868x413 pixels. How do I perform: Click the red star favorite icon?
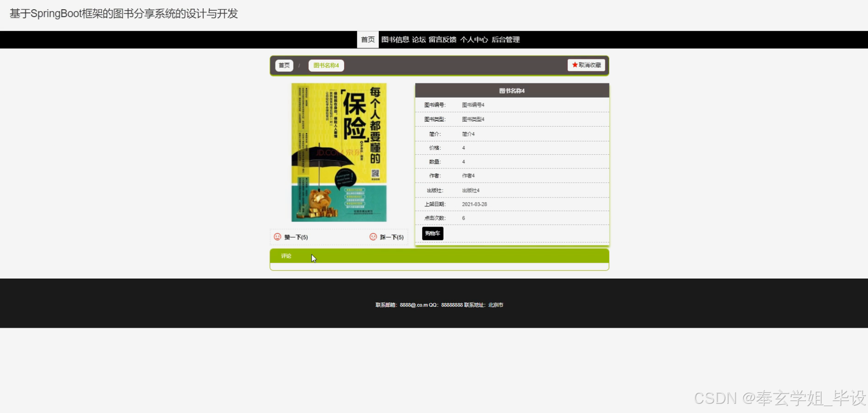[x=575, y=65]
